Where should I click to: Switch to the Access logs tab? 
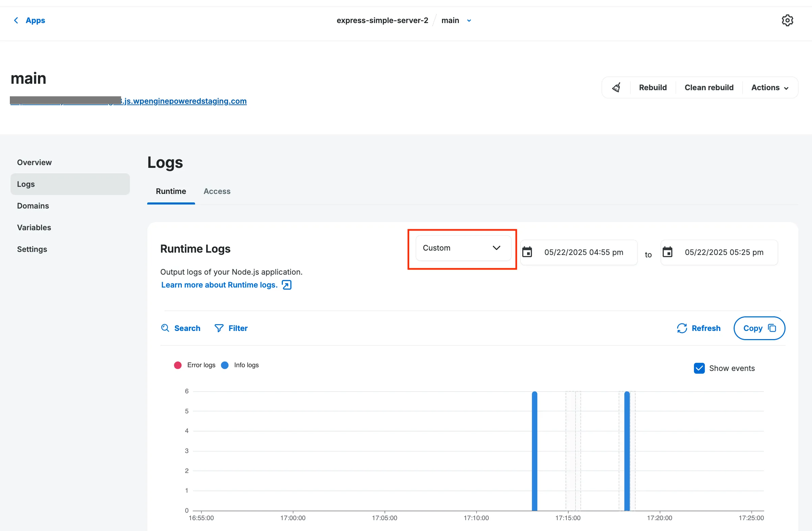tap(217, 191)
